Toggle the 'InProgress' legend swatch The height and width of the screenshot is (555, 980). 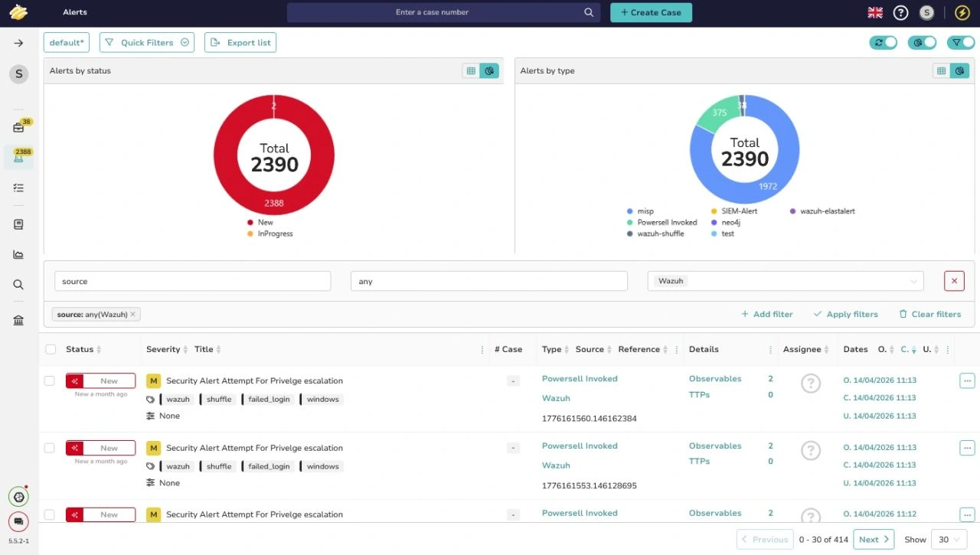250,233
